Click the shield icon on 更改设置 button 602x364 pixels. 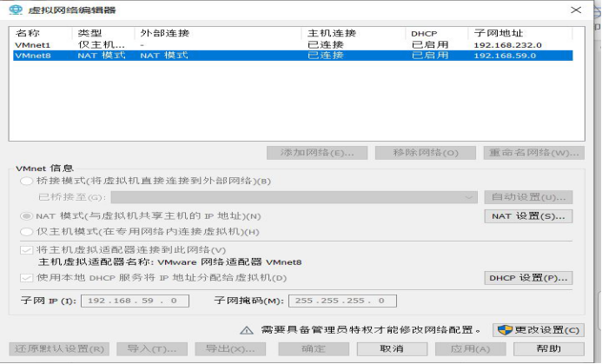tap(505, 330)
